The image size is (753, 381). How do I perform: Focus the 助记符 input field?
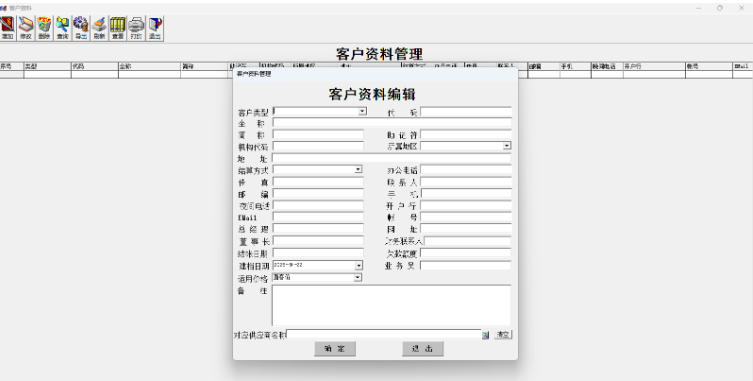(x=466, y=135)
